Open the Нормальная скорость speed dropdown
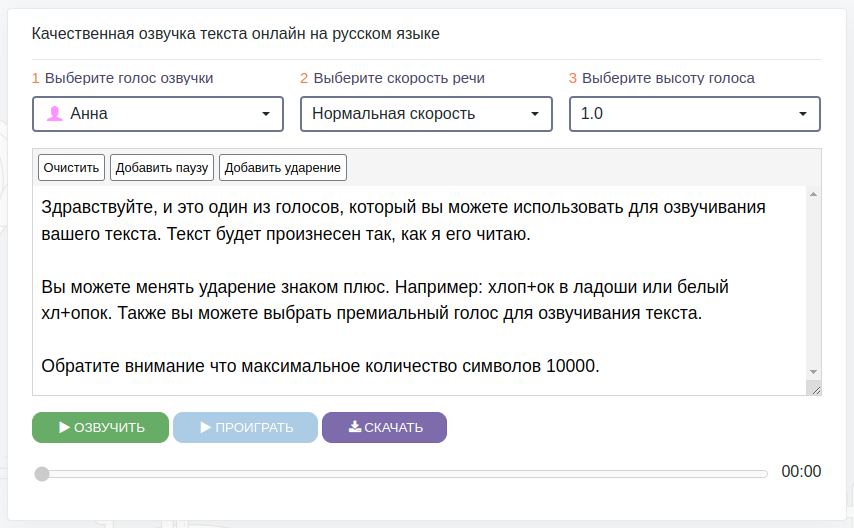Screen dimensions: 854x528 [x=426, y=114]
